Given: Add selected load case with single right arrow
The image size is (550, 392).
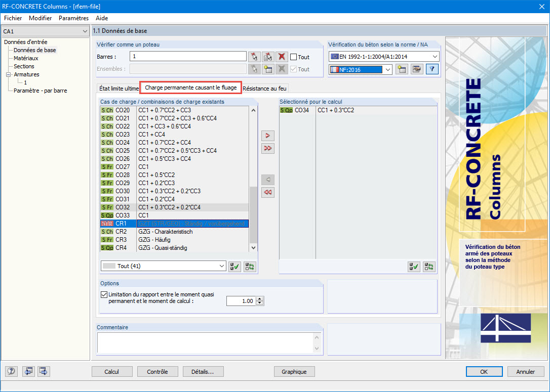Looking at the screenshot, I should click(267, 136).
